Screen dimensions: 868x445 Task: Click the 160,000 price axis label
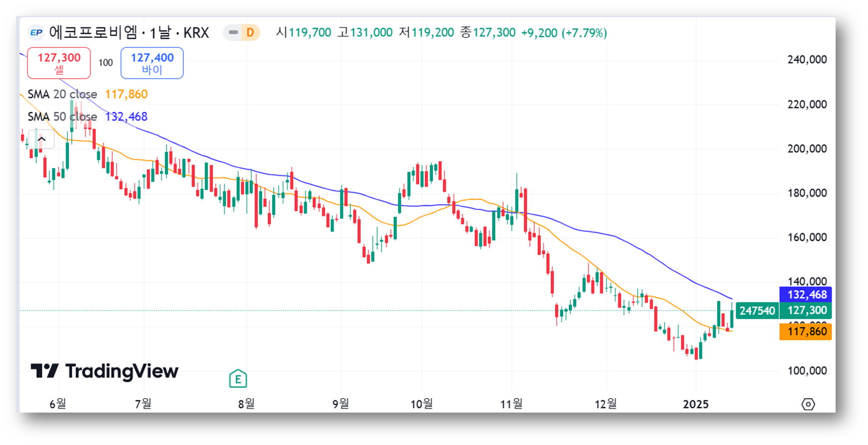[x=807, y=237]
